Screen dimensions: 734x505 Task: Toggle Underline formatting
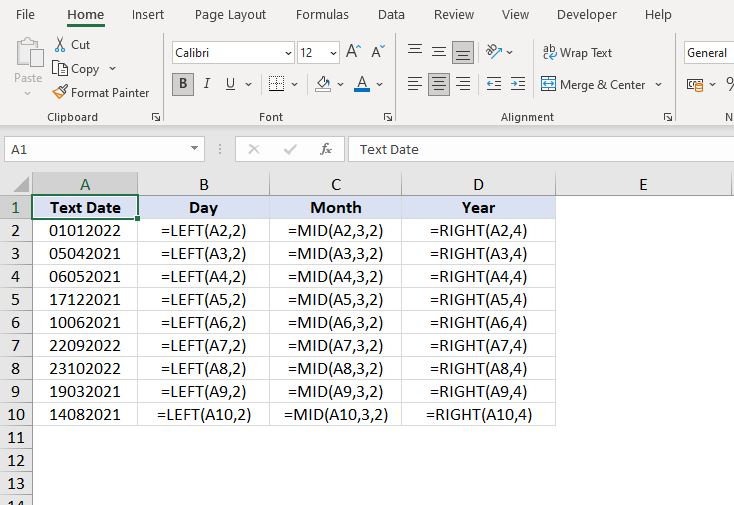(230, 84)
